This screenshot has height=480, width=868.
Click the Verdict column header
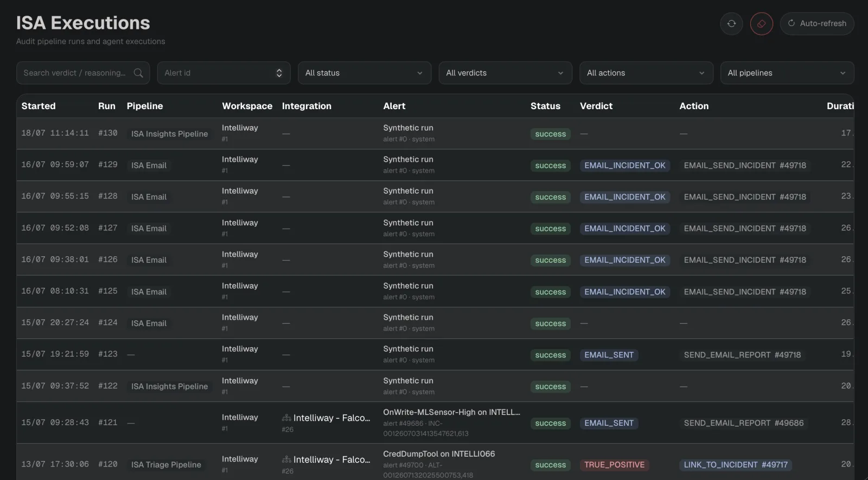[x=596, y=106]
